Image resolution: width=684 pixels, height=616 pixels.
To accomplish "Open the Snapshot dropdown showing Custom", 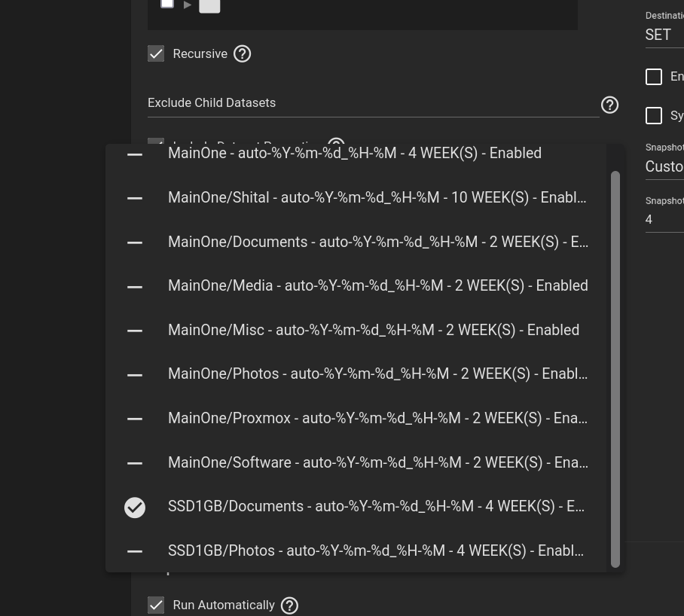I will click(x=664, y=166).
